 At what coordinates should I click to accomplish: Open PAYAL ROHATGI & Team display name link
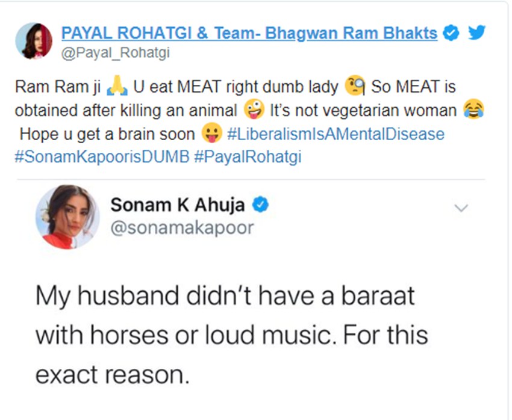[x=250, y=33]
